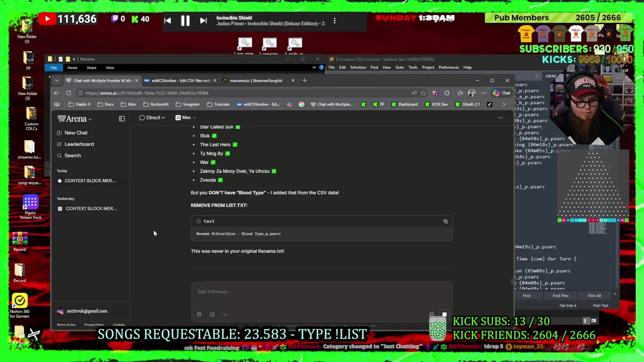This screenshot has height=362, width=644.
Task: Open the View tab in Rename Explorer window
Action: tap(110, 68)
